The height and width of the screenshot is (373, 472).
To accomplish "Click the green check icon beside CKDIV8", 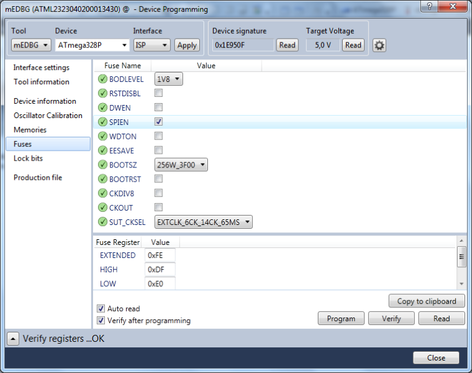I will pyautogui.click(x=102, y=193).
